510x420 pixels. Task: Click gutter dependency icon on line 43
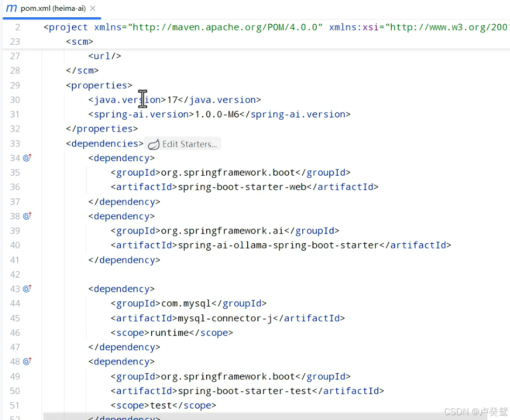pyautogui.click(x=28, y=288)
